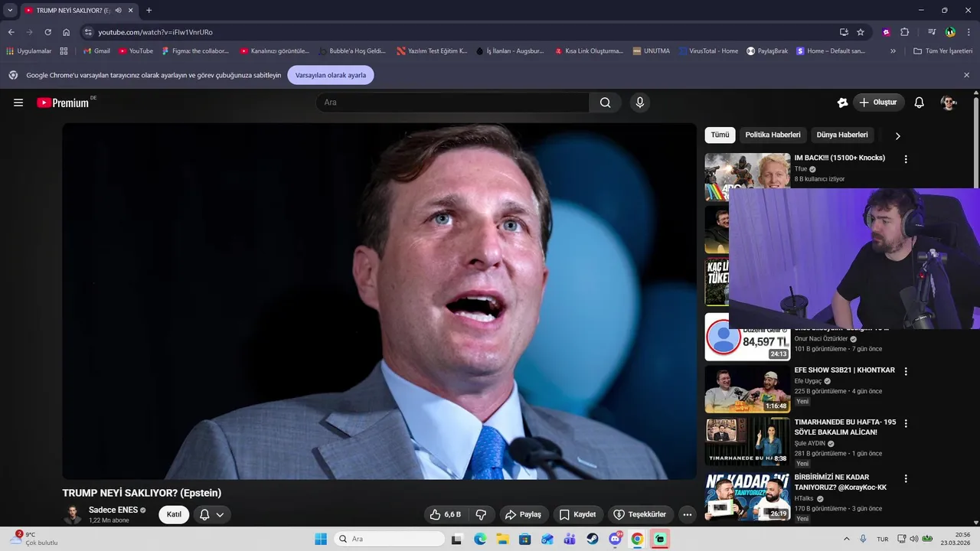Open YouTube notifications bell
Image resolution: width=980 pixels, height=551 pixels.
click(x=920, y=103)
